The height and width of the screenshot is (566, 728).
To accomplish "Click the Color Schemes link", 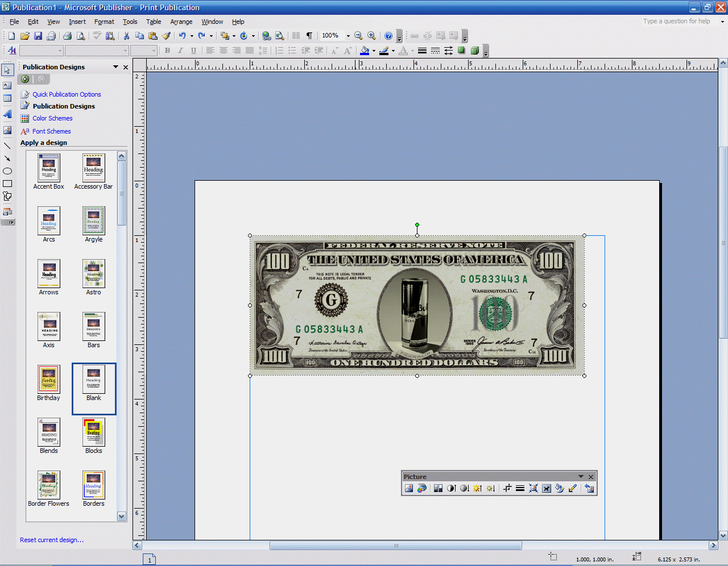I will point(52,118).
